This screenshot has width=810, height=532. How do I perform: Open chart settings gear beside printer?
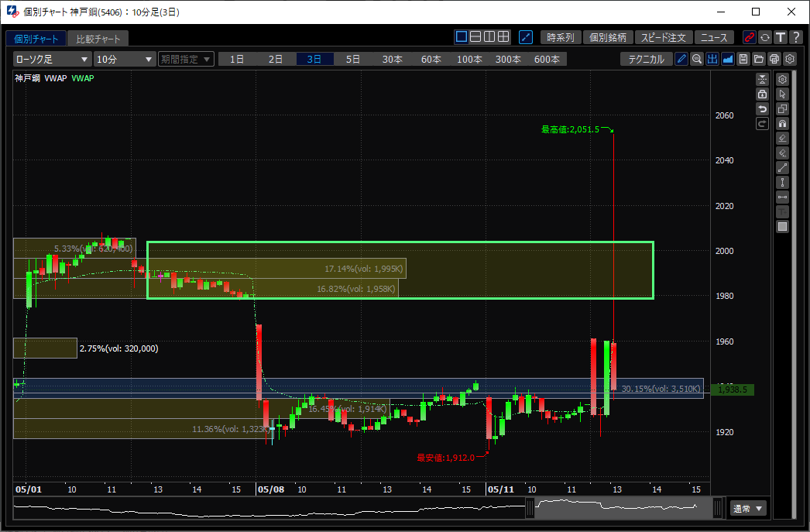[790, 59]
